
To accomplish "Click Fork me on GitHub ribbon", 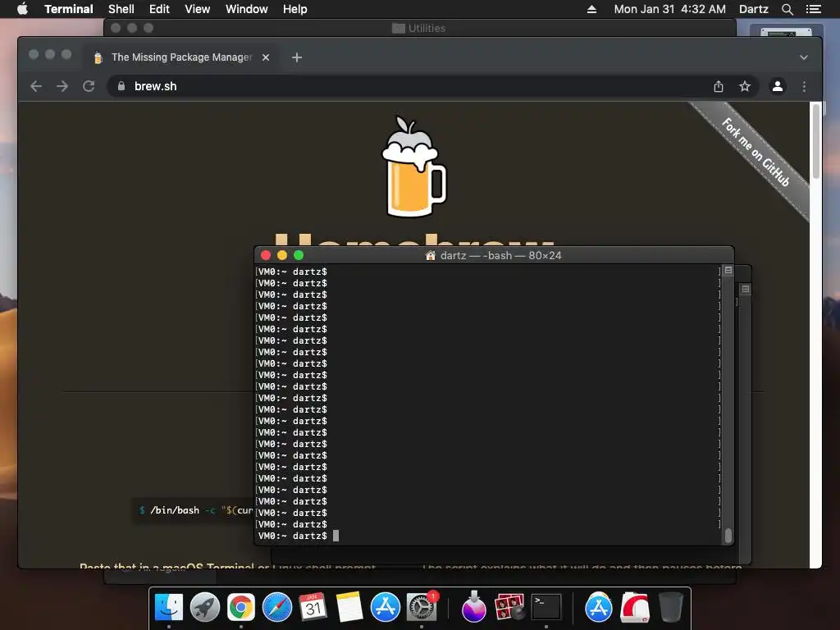I will pyautogui.click(x=756, y=153).
